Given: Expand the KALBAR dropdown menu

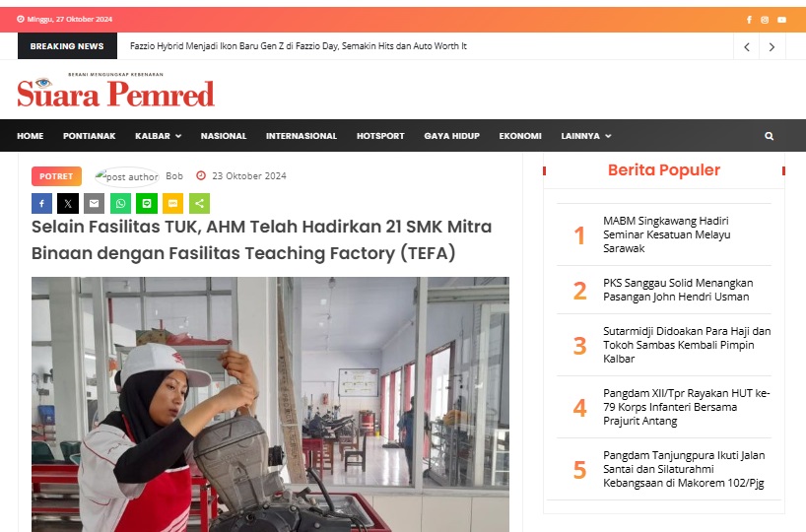Looking at the screenshot, I should [159, 136].
